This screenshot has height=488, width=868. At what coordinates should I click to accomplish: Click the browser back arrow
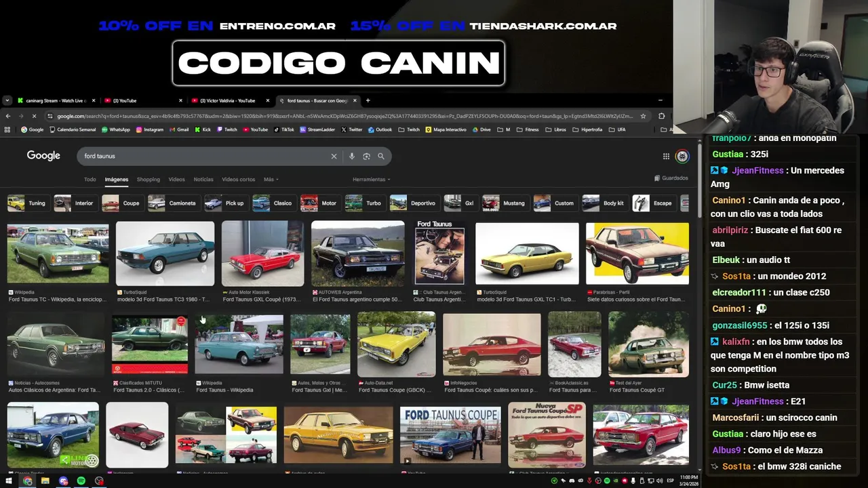(8, 116)
